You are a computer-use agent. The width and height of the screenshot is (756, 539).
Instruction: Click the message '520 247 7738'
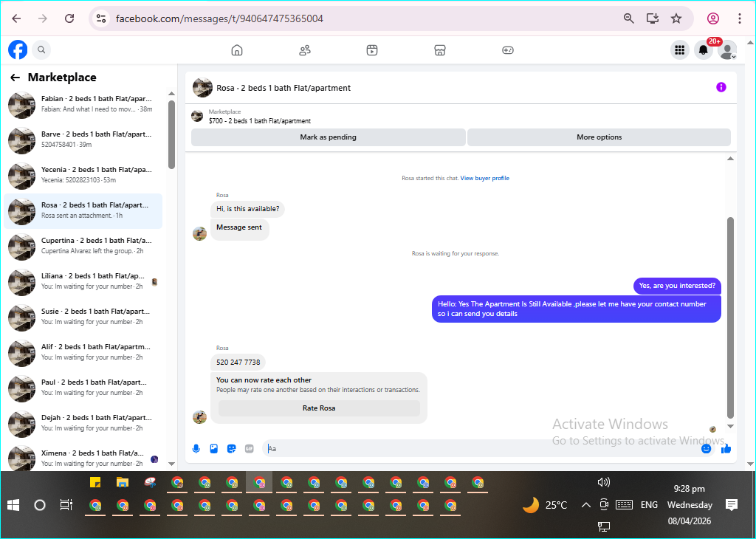238,362
